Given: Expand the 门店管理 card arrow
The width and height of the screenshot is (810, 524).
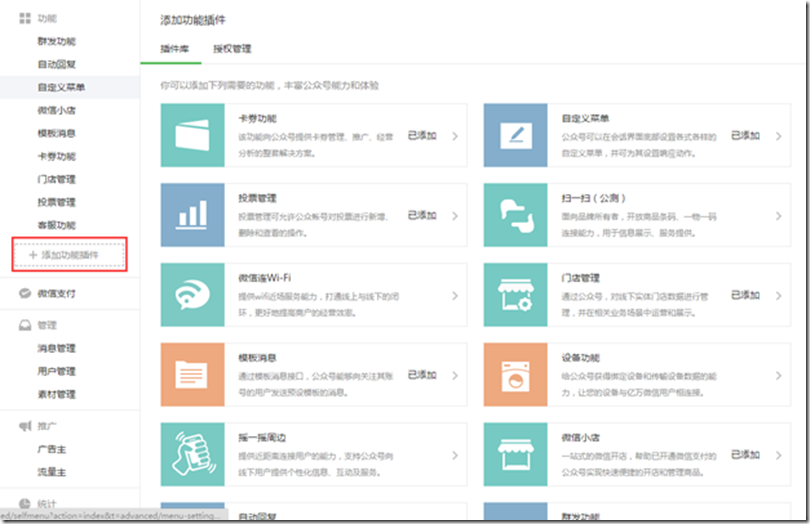Looking at the screenshot, I should pos(778,296).
